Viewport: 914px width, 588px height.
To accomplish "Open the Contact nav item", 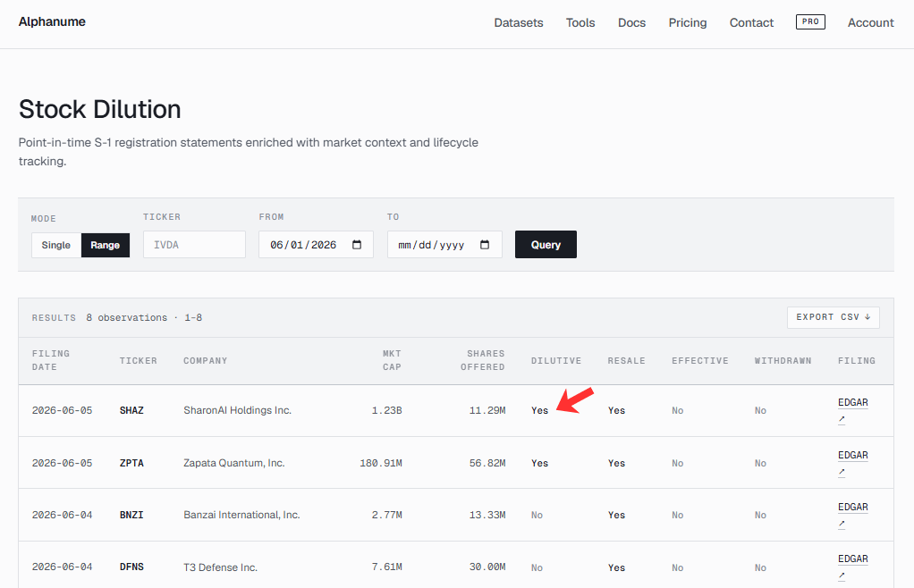I will (x=751, y=22).
